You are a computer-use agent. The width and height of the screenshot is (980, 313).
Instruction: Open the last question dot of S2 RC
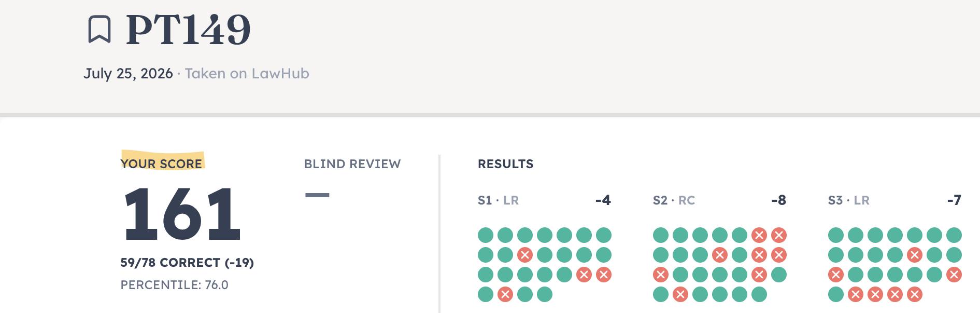tap(759, 294)
